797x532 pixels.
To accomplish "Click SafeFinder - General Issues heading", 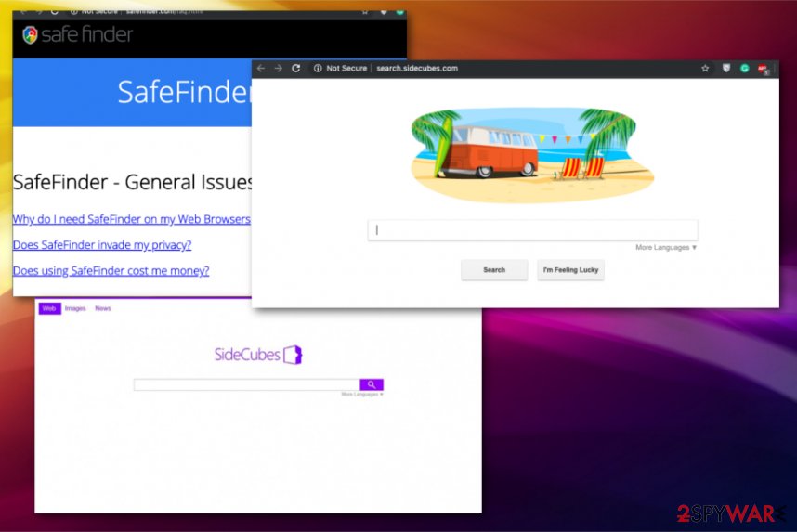I will point(132,182).
